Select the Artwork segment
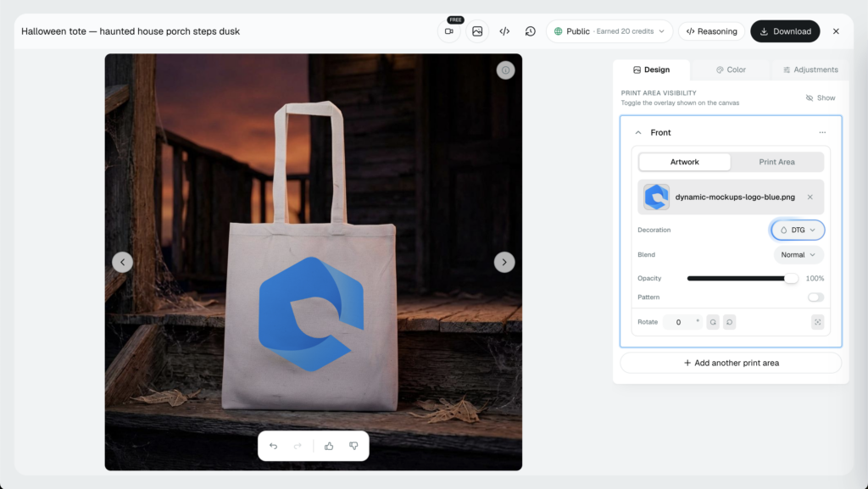The image size is (868, 489). (x=685, y=162)
